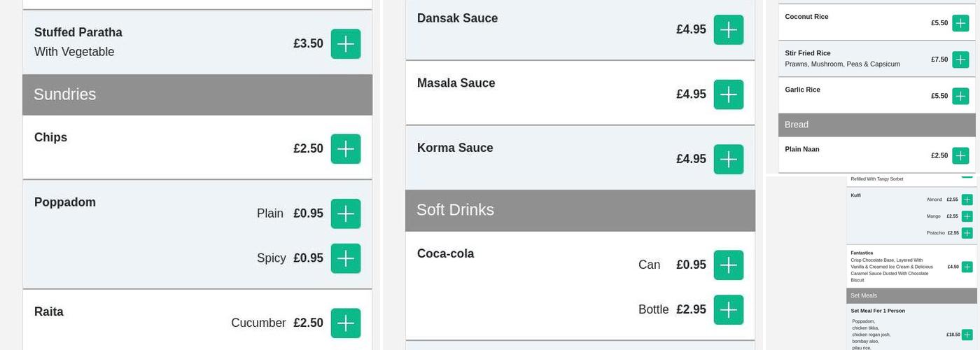Add Fantastica dessert to basket
This screenshot has height=350, width=980.
click(967, 267)
